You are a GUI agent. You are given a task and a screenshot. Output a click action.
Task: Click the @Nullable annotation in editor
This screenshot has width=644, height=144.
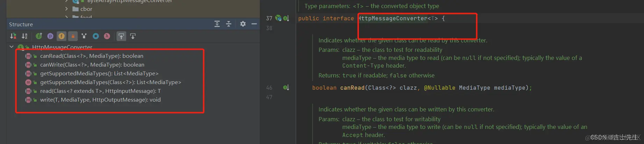pos(440,88)
